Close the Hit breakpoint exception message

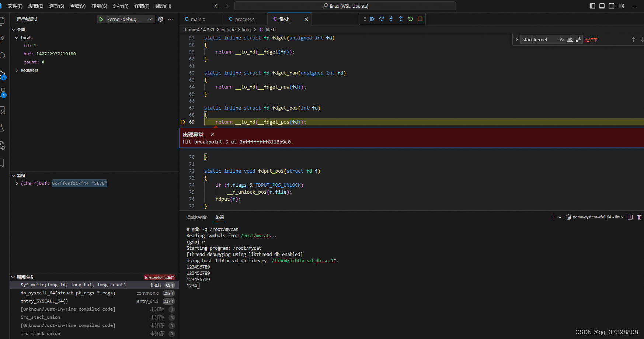tap(212, 134)
